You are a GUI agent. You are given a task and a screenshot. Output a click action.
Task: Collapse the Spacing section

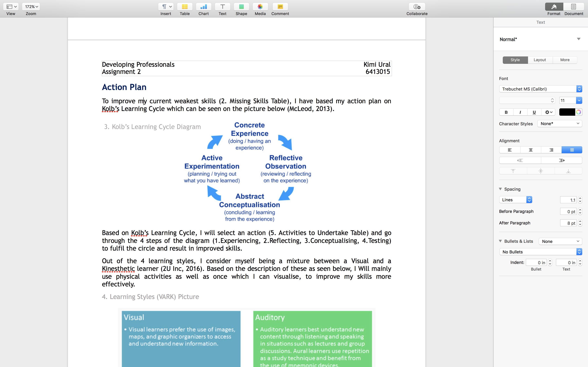click(500, 189)
